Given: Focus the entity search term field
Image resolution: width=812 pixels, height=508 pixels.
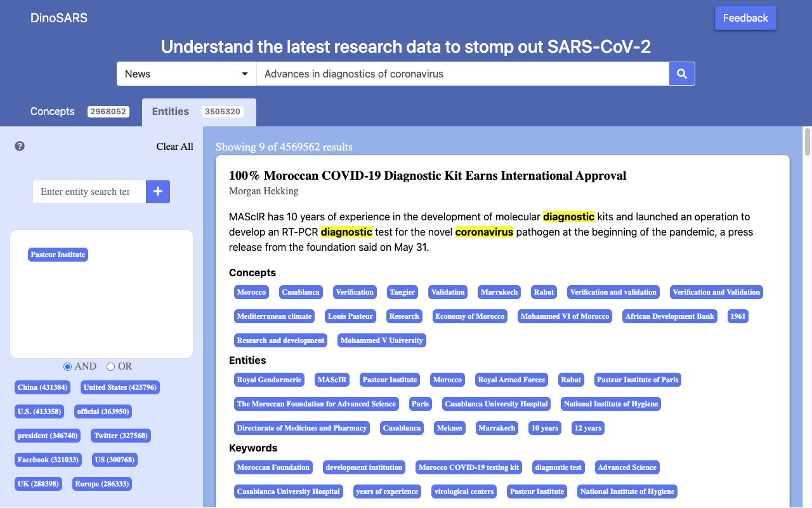Looking at the screenshot, I should (89, 191).
